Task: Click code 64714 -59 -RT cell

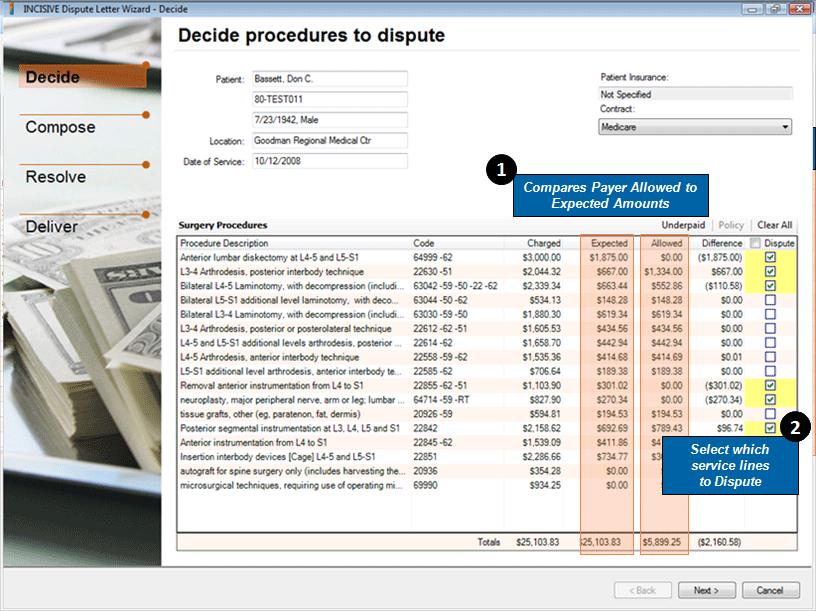Action: pos(441,400)
